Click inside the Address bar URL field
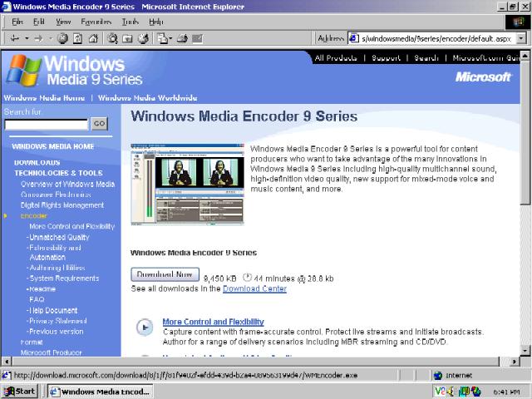The height and width of the screenshot is (399, 532). pyautogui.click(x=436, y=39)
